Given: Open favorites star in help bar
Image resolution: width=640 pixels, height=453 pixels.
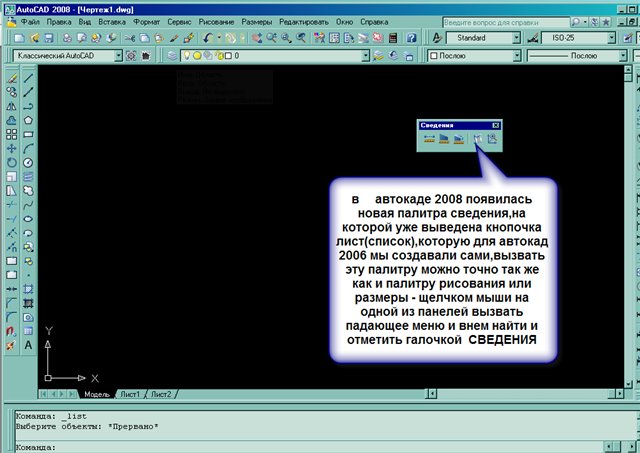Looking at the screenshot, I should click(x=606, y=22).
